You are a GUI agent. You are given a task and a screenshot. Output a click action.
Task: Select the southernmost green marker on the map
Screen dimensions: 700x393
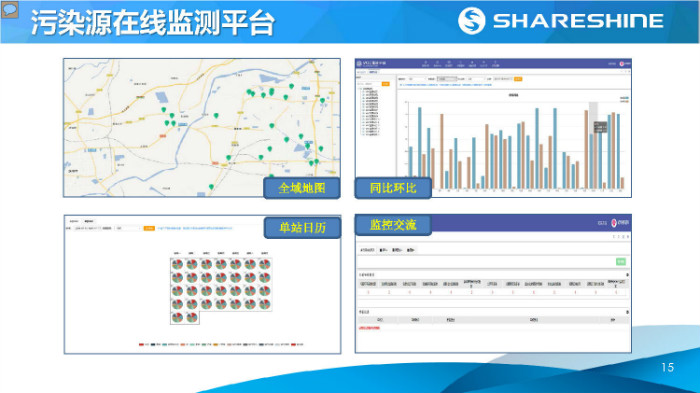point(212,187)
